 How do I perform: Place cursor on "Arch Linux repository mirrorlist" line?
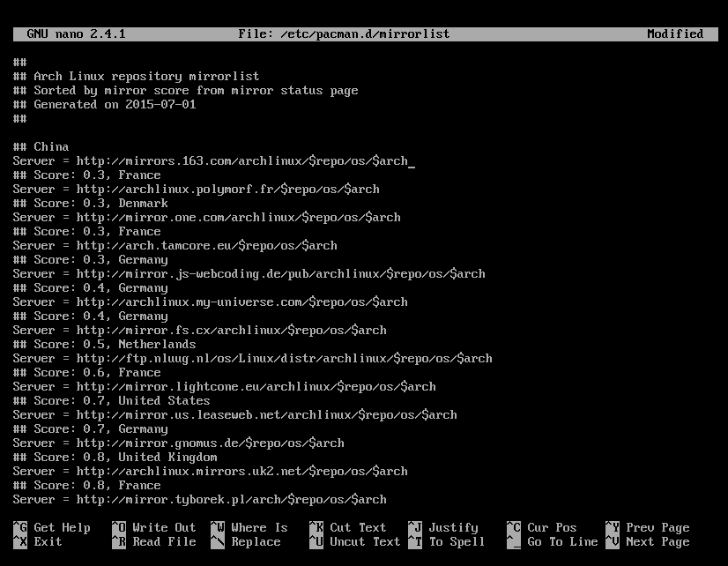(136, 76)
